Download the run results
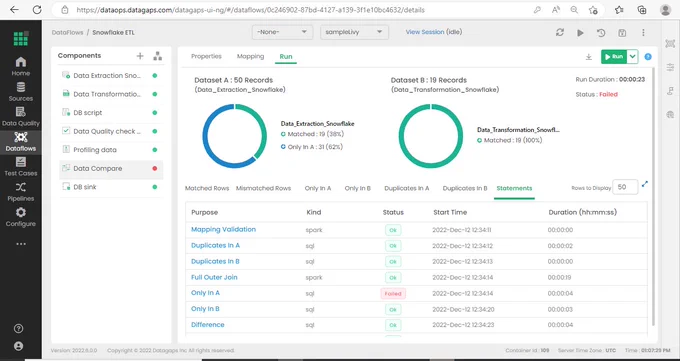The width and height of the screenshot is (680, 361). tap(588, 57)
